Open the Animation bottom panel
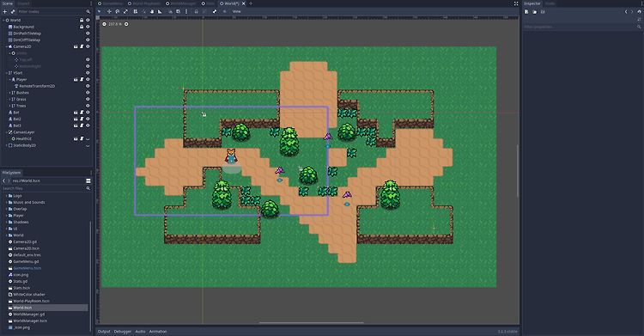The height and width of the screenshot is (336, 644). [x=158, y=331]
